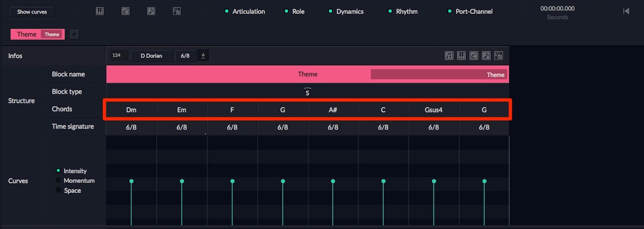Click the piano keys icon in top toolbar
This screenshot has height=229, width=644.
pyautogui.click(x=100, y=11)
